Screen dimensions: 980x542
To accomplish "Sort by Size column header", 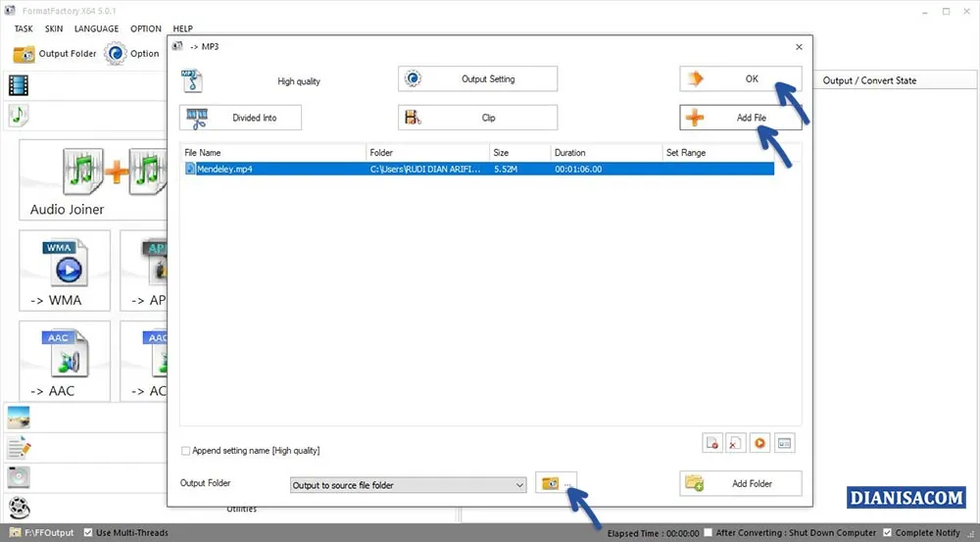I will pos(520,153).
